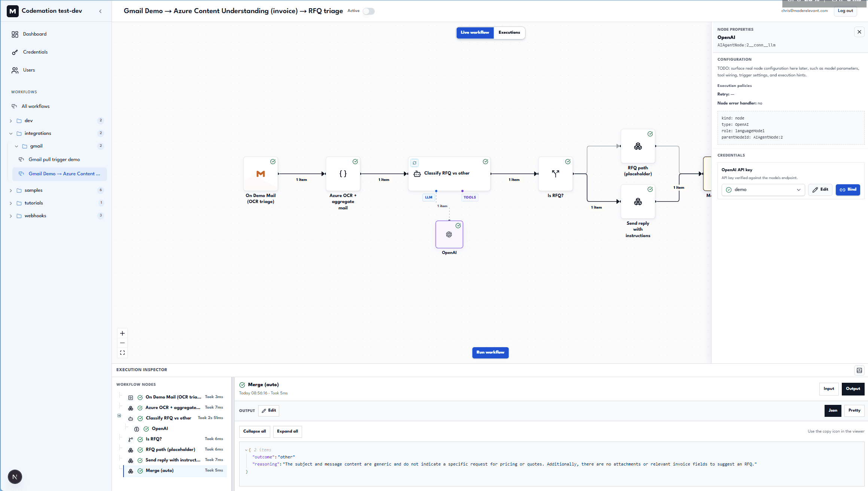Enable the Active workflow toggle

pos(368,11)
